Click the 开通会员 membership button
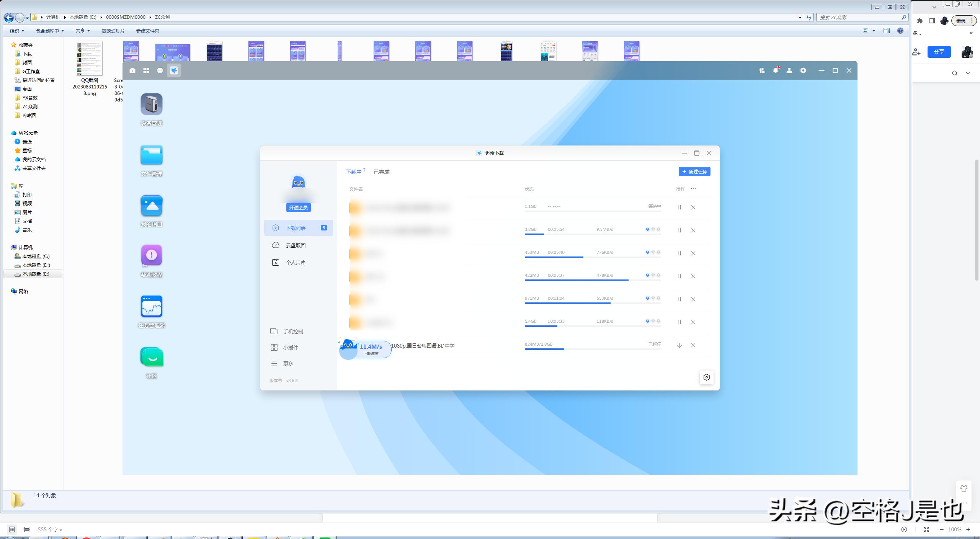 coord(298,207)
